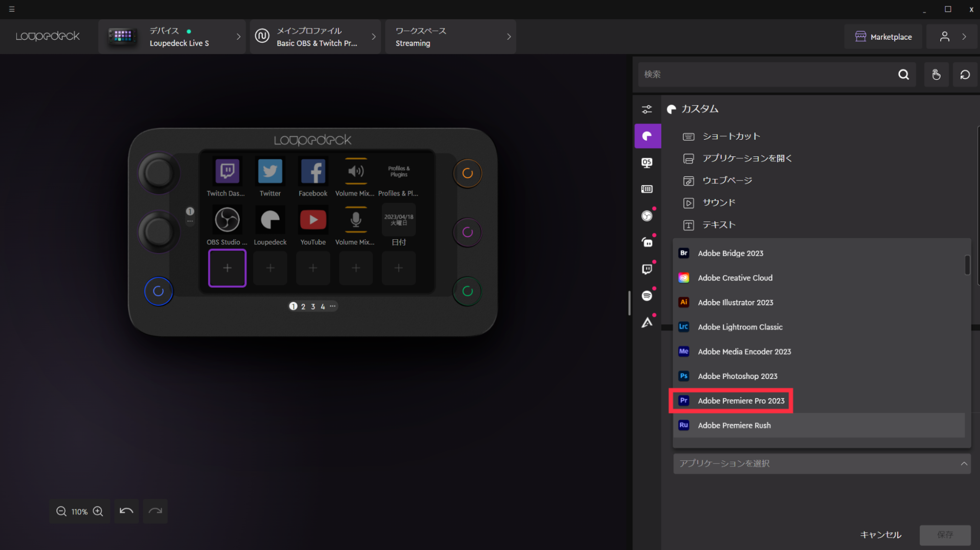Select アプリケーションを開く custom action
980x550 pixels.
pyautogui.click(x=737, y=158)
